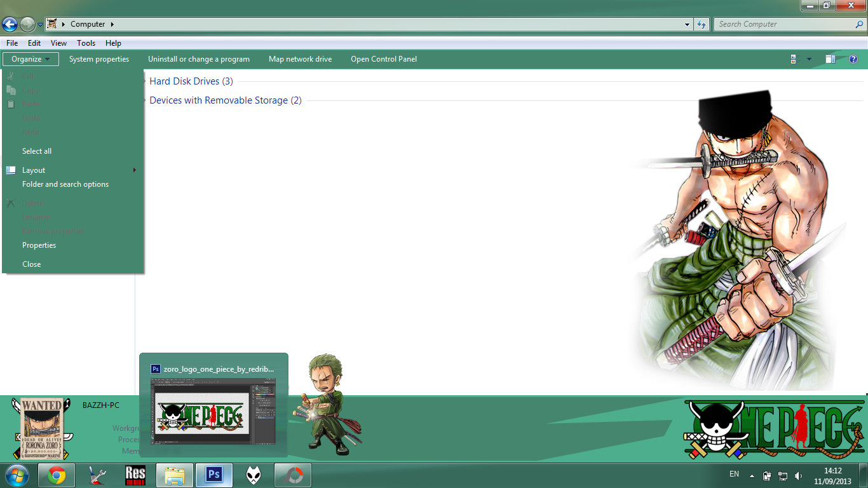Viewport: 868px width, 488px height.
Task: Expand the arrow after Computer breadcrumb
Action: [x=112, y=24]
